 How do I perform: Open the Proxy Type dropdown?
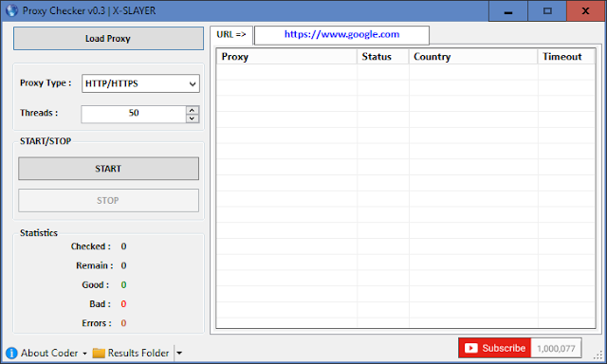[x=140, y=83]
